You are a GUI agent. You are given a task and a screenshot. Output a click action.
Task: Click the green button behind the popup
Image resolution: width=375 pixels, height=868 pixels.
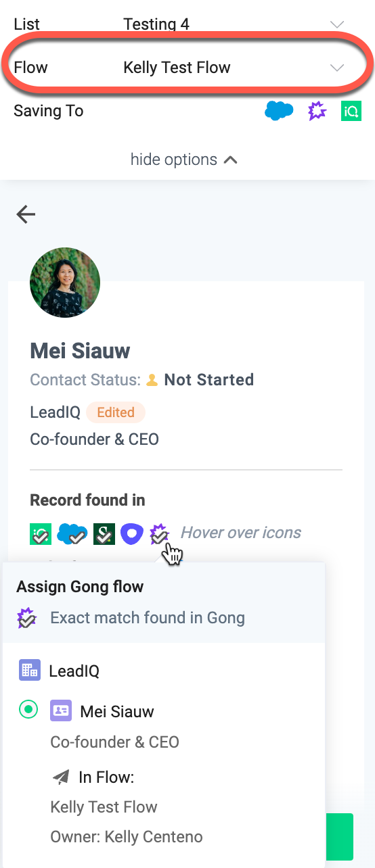(339, 837)
